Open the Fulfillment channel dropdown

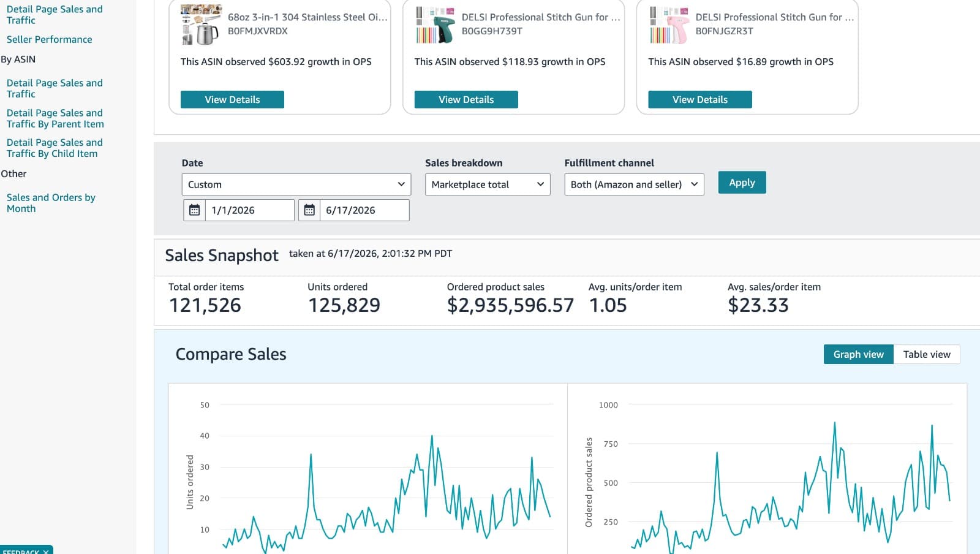click(634, 184)
